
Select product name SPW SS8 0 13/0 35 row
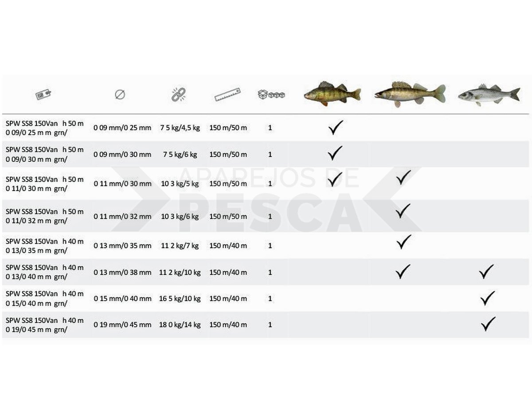45,246
